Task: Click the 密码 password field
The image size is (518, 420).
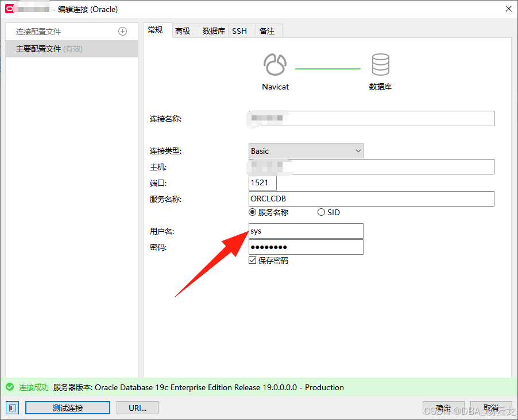Action: coord(306,247)
